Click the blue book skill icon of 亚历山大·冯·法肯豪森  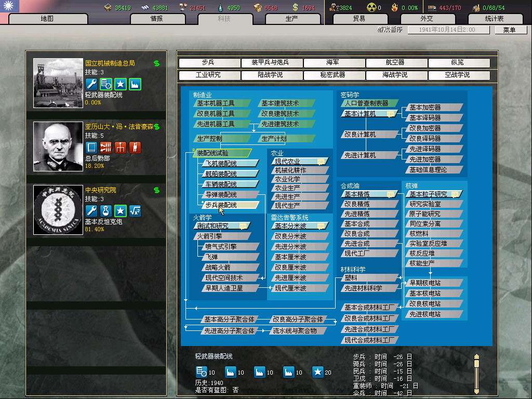click(91, 147)
